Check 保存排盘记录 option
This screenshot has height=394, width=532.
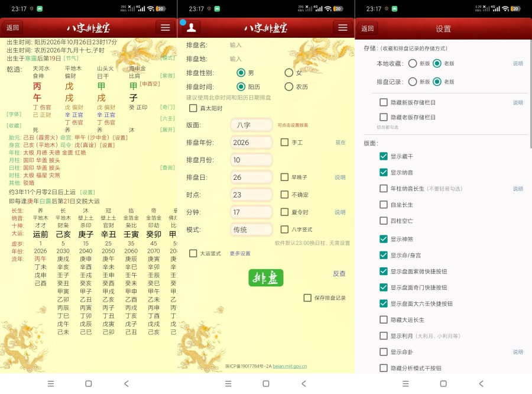click(x=307, y=298)
